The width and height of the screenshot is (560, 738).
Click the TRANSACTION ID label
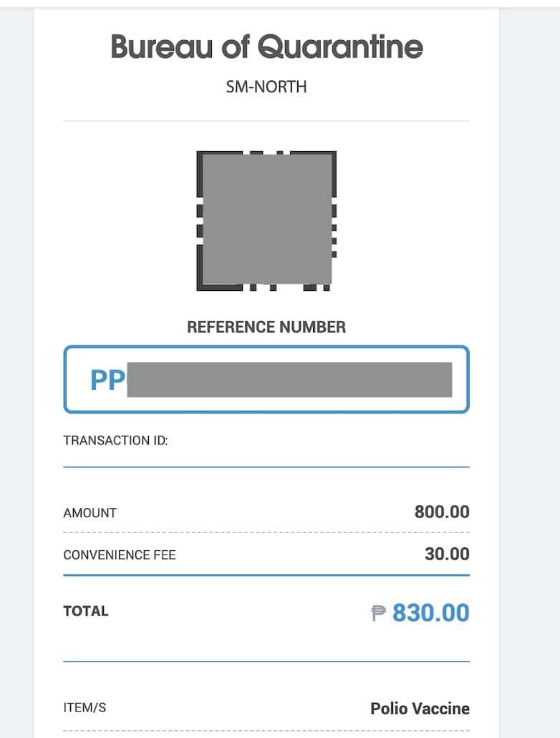[x=115, y=441]
